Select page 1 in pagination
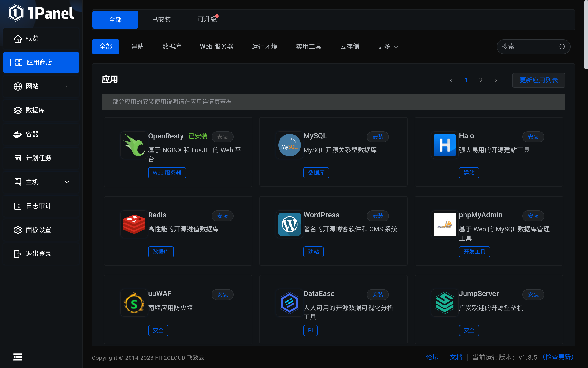 pyautogui.click(x=466, y=80)
